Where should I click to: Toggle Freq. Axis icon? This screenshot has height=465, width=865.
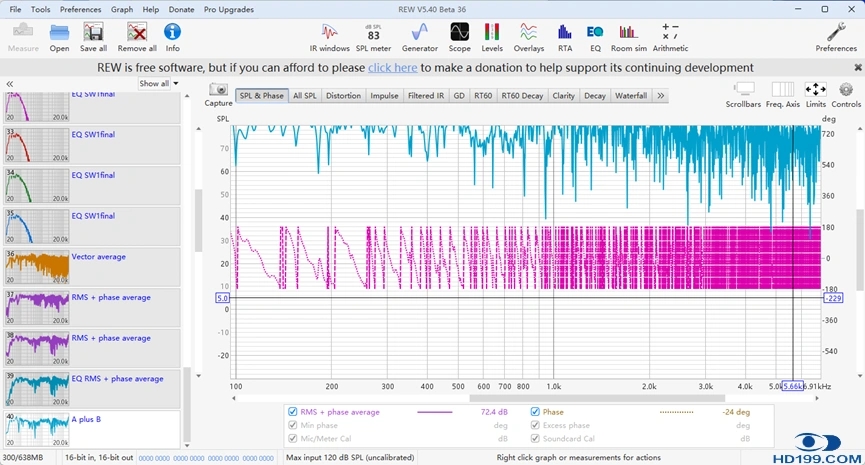coord(782,94)
